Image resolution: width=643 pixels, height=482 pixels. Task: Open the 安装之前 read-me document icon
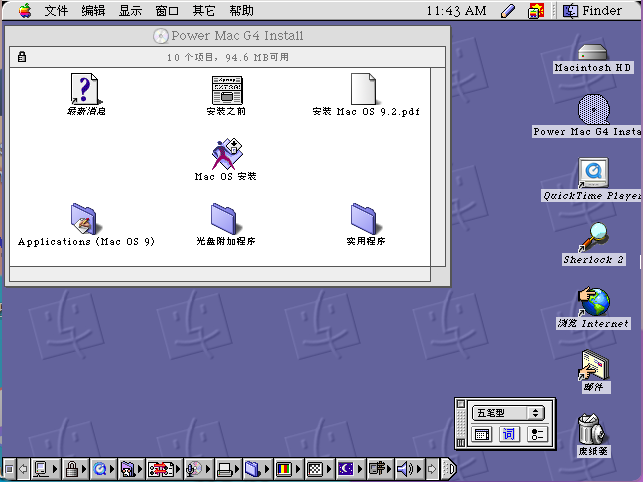(x=227, y=90)
